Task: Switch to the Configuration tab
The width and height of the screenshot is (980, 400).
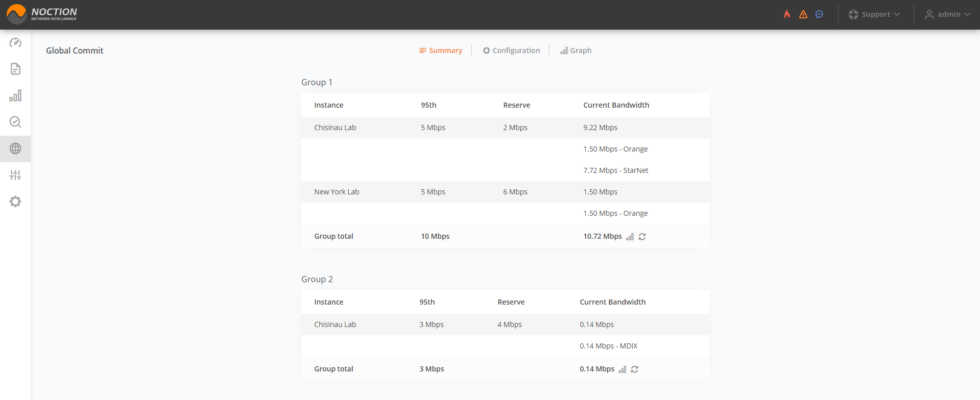Action: 511,51
